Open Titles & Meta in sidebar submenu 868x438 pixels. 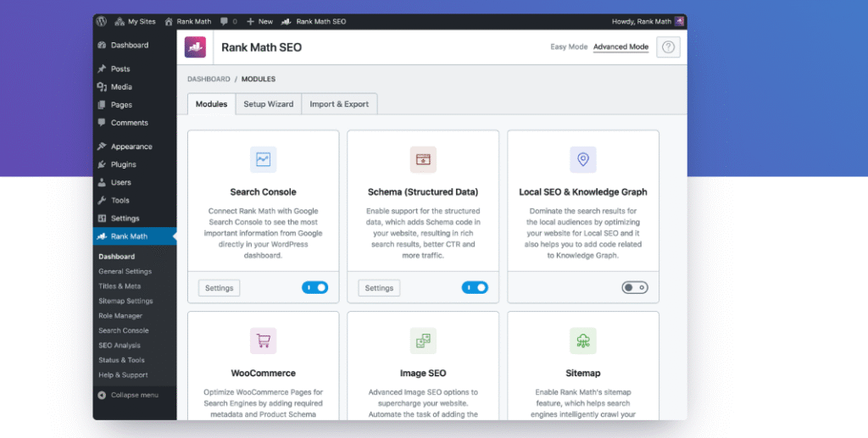click(x=120, y=286)
